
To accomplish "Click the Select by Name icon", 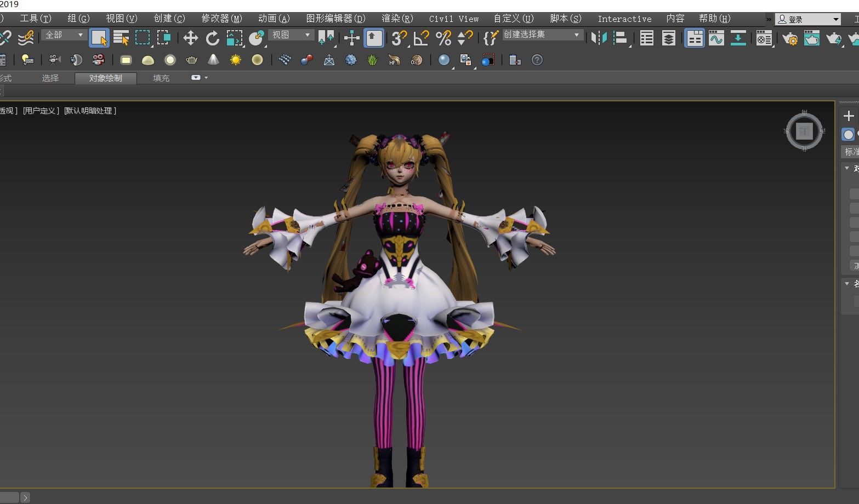I will 121,38.
